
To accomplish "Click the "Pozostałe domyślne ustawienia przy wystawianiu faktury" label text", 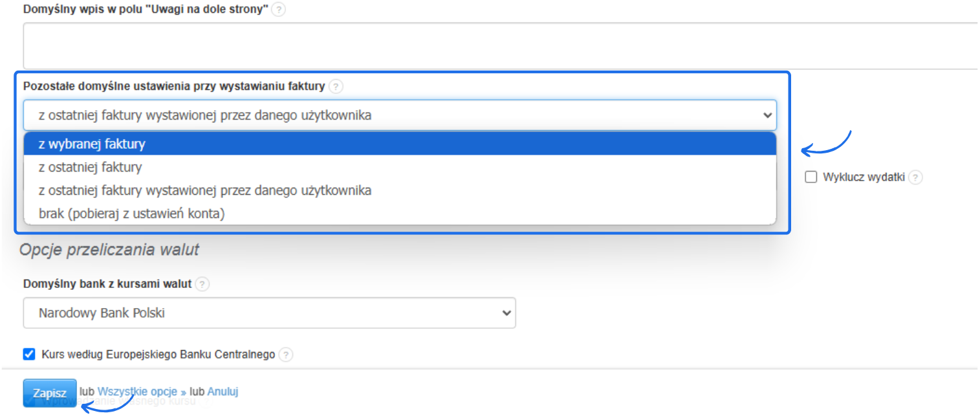I will coord(174,86).
